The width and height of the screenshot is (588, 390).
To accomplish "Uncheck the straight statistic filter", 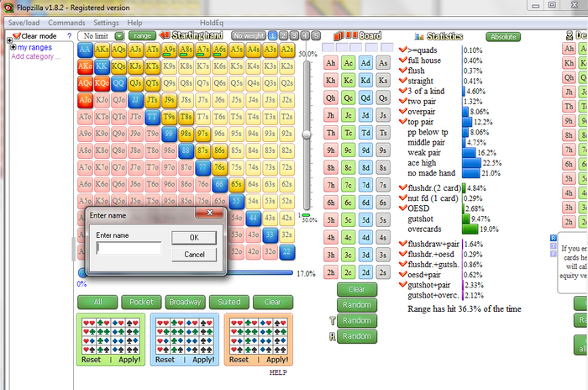I will click(x=403, y=81).
